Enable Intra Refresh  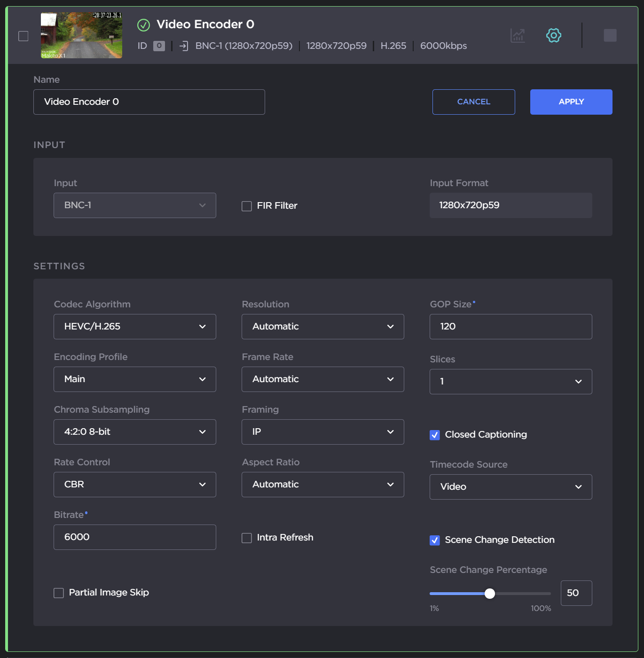click(x=246, y=538)
